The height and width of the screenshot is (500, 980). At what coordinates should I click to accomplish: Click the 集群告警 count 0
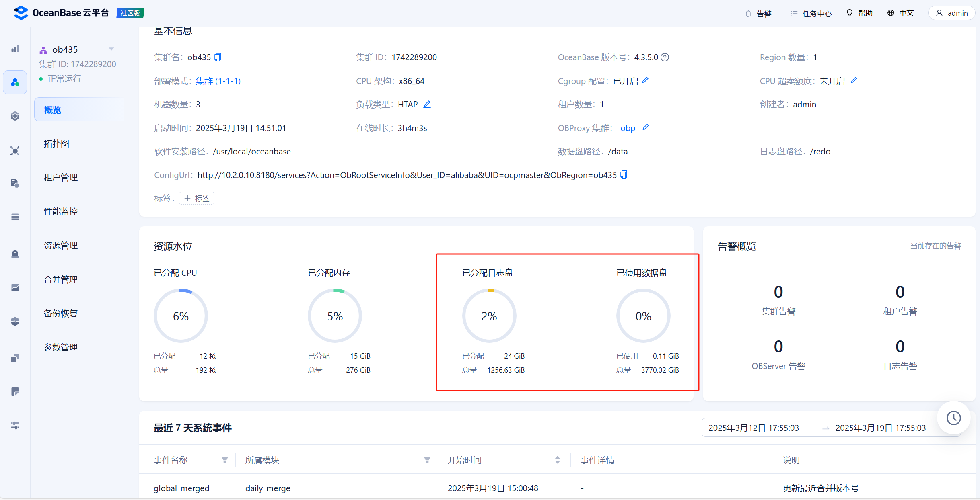click(x=778, y=292)
